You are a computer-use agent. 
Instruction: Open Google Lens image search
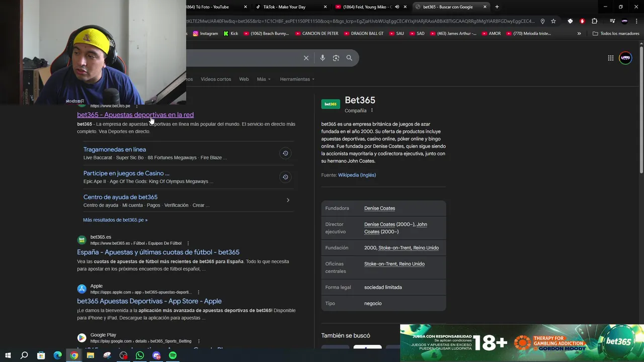pos(336,58)
